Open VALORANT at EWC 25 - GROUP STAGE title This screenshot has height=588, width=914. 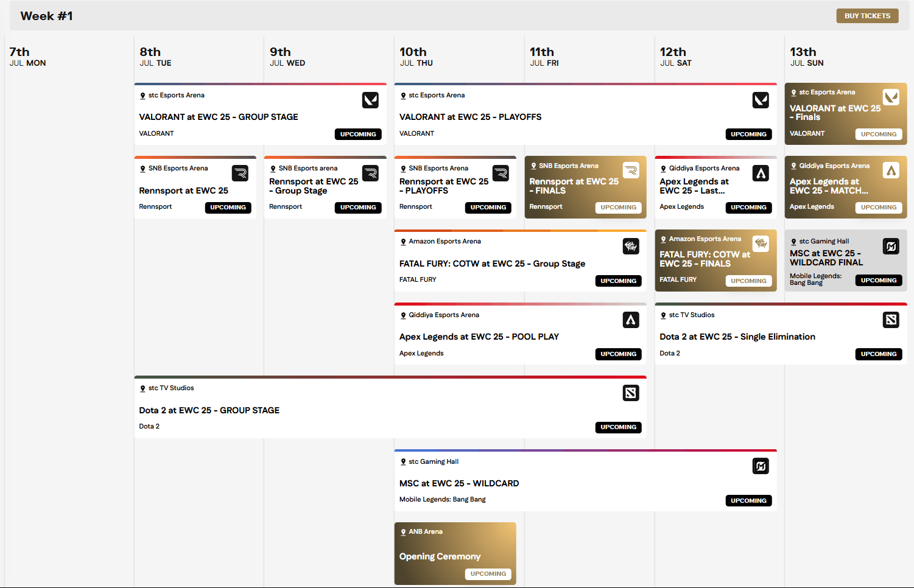219,117
